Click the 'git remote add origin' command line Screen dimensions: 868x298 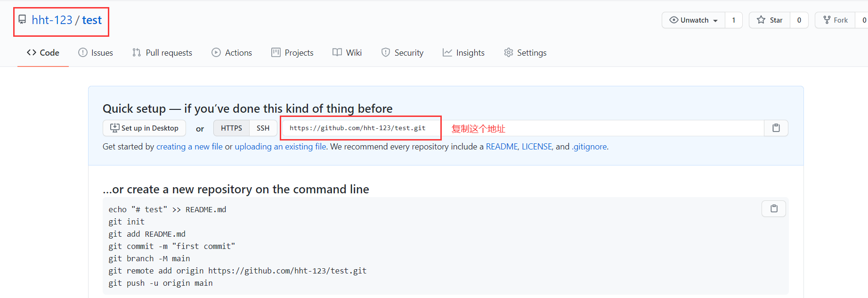pos(237,271)
